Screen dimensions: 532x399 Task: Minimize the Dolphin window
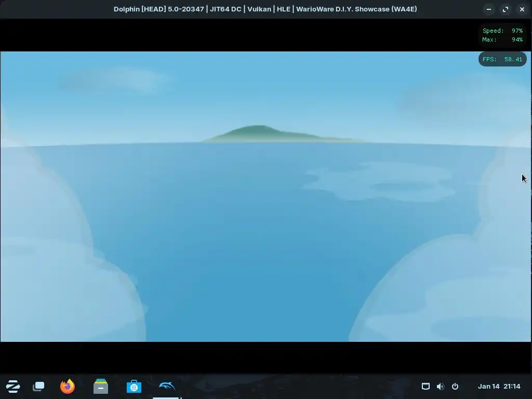pos(489,9)
